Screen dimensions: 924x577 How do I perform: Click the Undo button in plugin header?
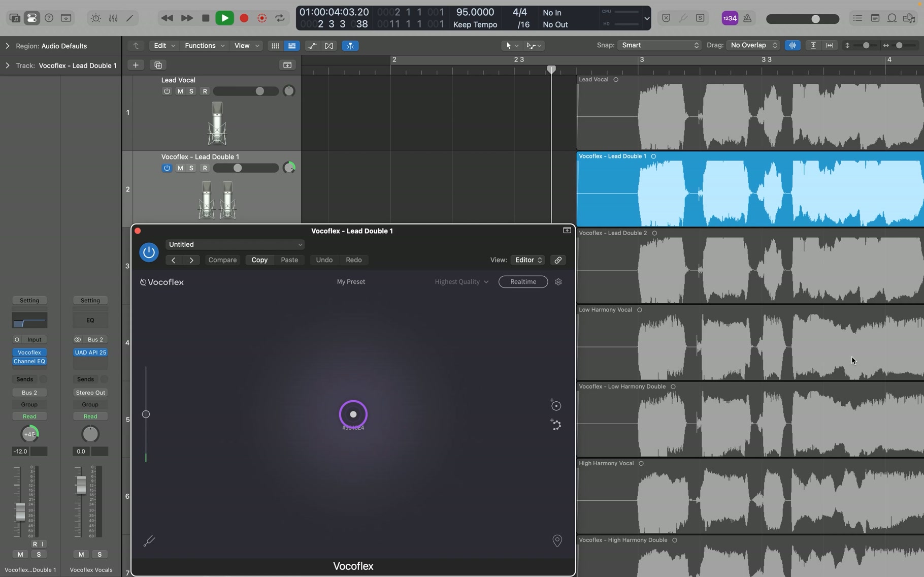click(x=324, y=260)
